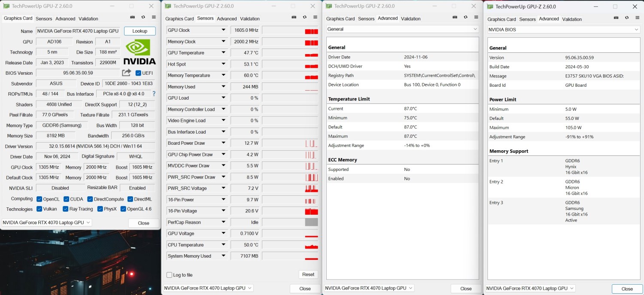Open the NVIDIA BIOS category dropdown
The height and width of the screenshot is (295, 644).
(563, 30)
